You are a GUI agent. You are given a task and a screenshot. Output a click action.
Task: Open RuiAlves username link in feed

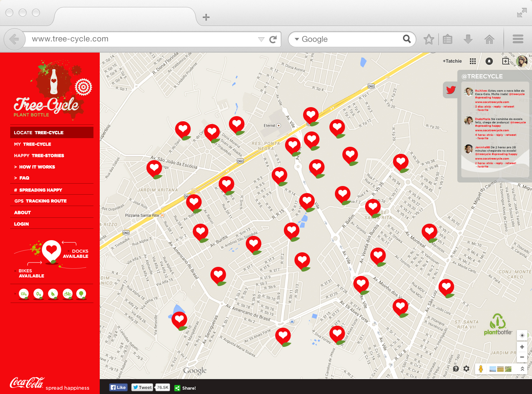[x=481, y=91]
